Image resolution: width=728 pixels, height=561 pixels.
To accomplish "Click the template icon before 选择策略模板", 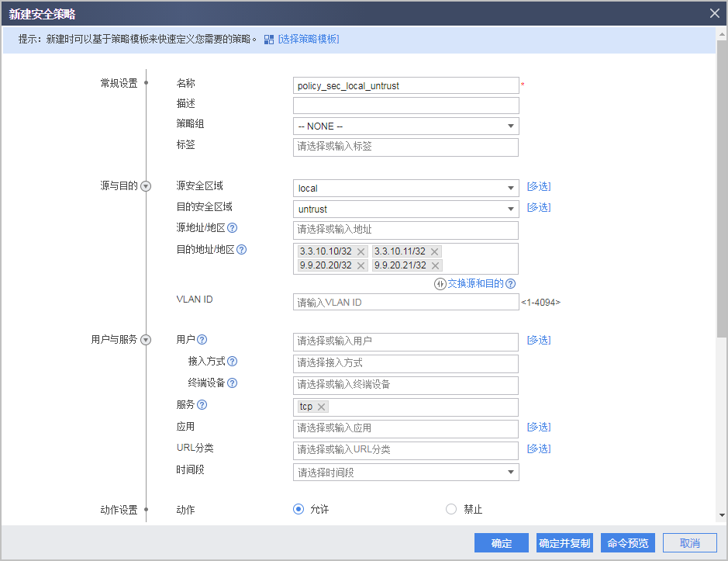I will click(267, 38).
